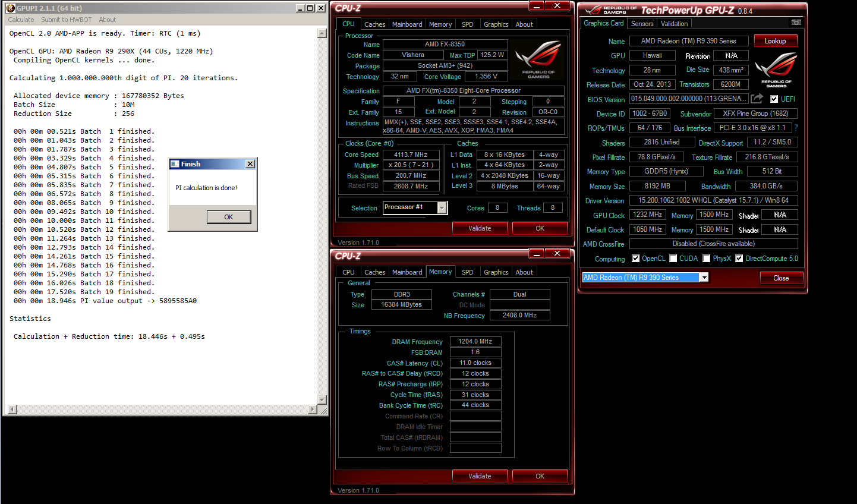Minimize the CPU-Z memory timings window
Screen dimensions: 857x504
(537, 253)
